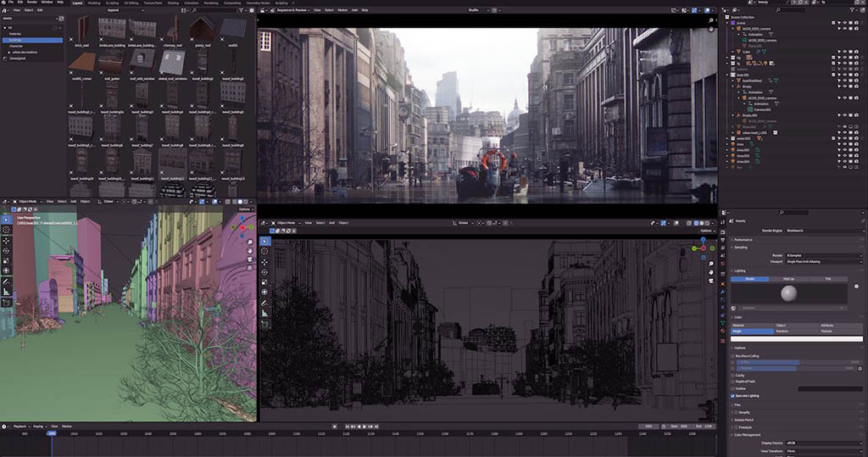Enable the Depth of Field checkbox
Viewport: 868px width, 457px height.
click(733, 382)
